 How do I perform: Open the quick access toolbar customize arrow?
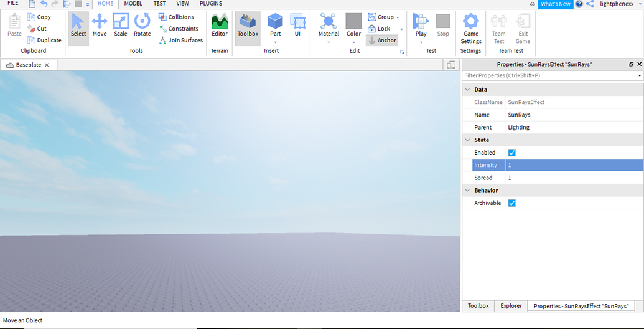click(x=88, y=4)
